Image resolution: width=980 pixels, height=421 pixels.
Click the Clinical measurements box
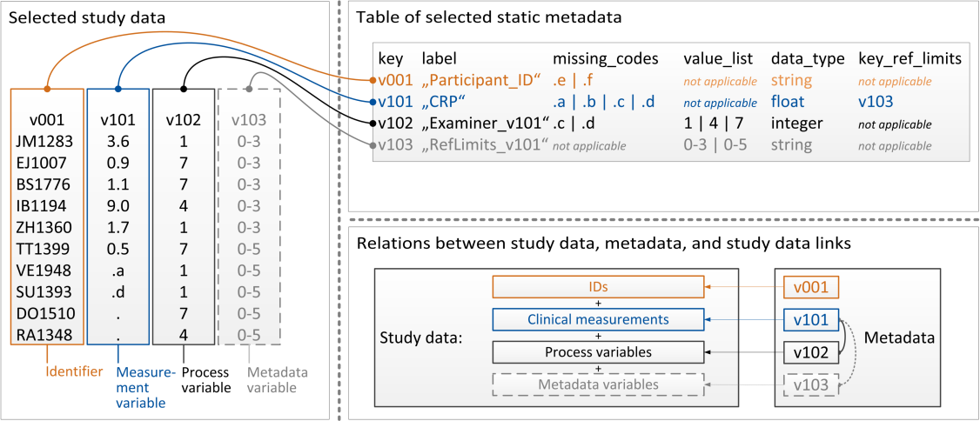pyautogui.click(x=598, y=319)
